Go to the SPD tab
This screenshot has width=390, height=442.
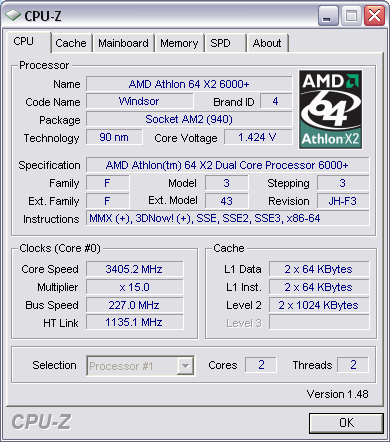(x=226, y=43)
